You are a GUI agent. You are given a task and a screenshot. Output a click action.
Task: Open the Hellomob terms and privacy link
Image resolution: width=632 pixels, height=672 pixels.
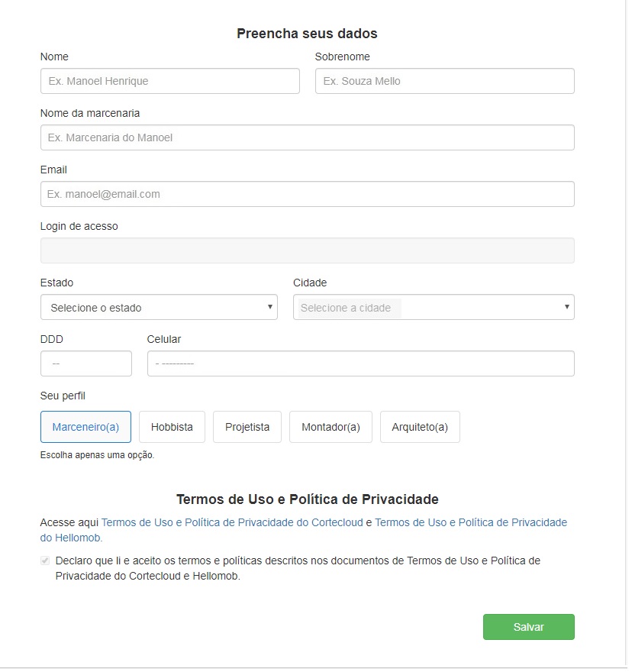coord(470,522)
